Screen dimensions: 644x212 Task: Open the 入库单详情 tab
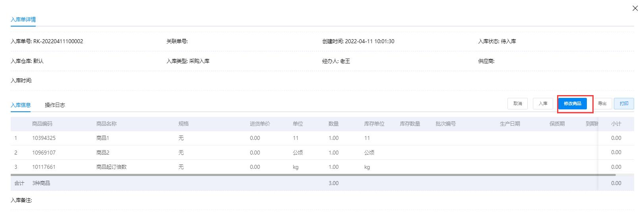23,19
